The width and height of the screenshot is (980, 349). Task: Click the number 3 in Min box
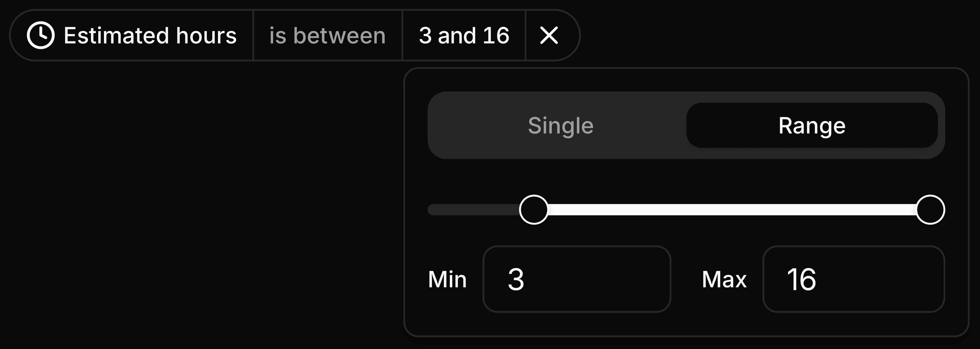point(516,279)
